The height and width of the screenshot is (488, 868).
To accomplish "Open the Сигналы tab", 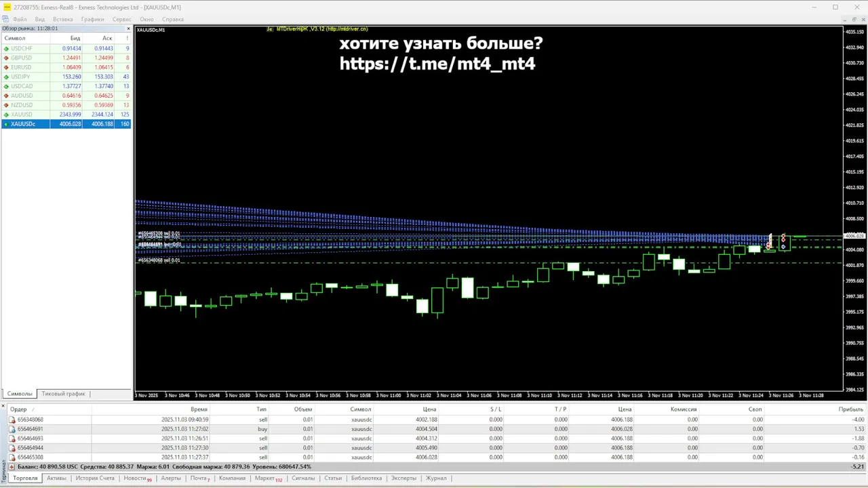I will coord(303,479).
